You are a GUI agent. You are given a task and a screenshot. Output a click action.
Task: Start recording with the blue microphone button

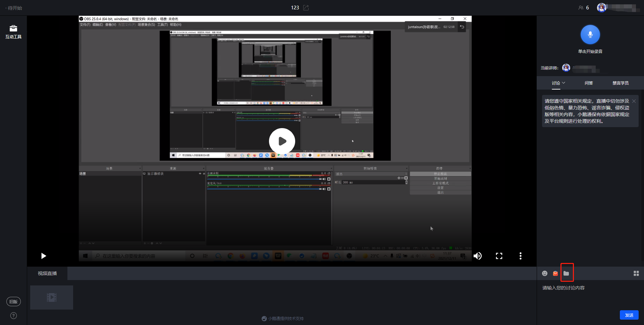(x=590, y=35)
